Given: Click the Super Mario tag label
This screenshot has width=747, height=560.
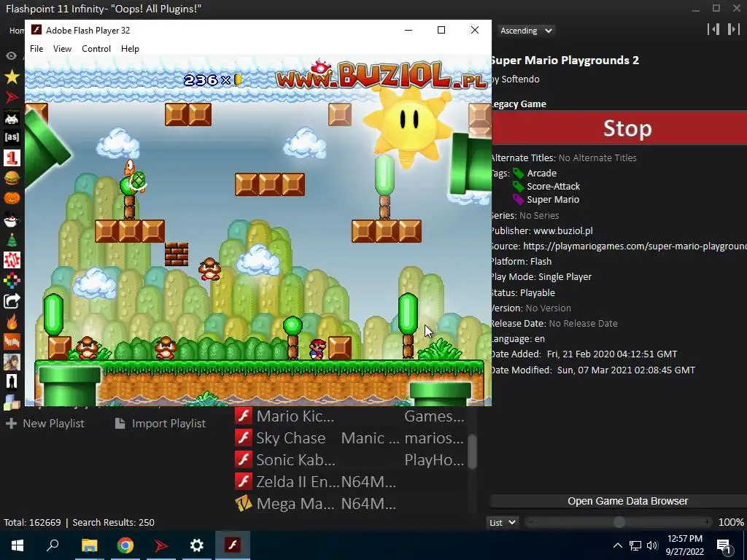Looking at the screenshot, I should click(553, 200).
